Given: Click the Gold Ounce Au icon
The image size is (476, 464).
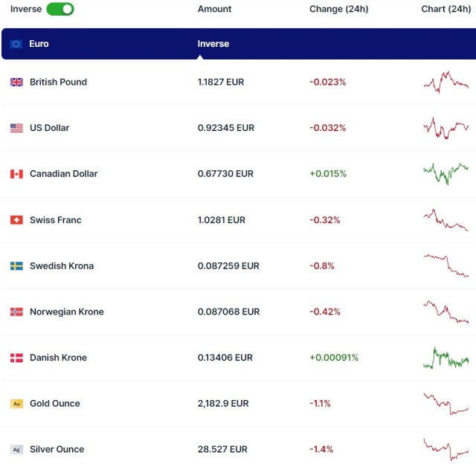Looking at the screenshot, I should pyautogui.click(x=16, y=404).
